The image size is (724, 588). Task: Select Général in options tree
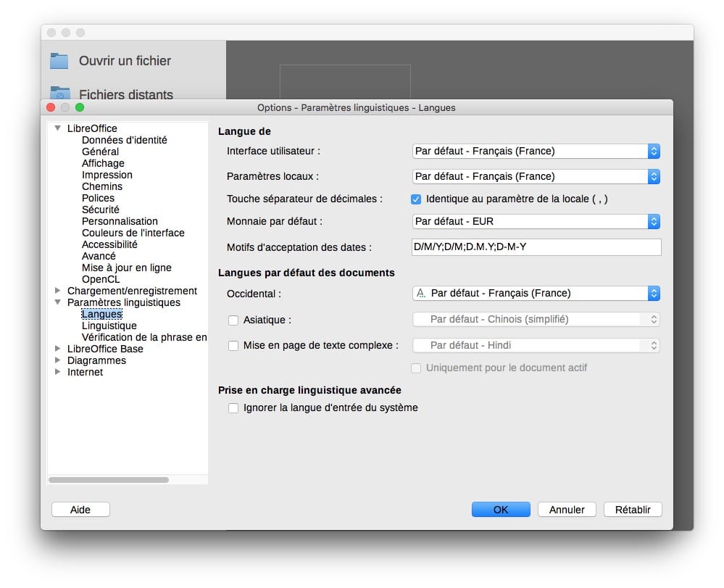pos(100,152)
